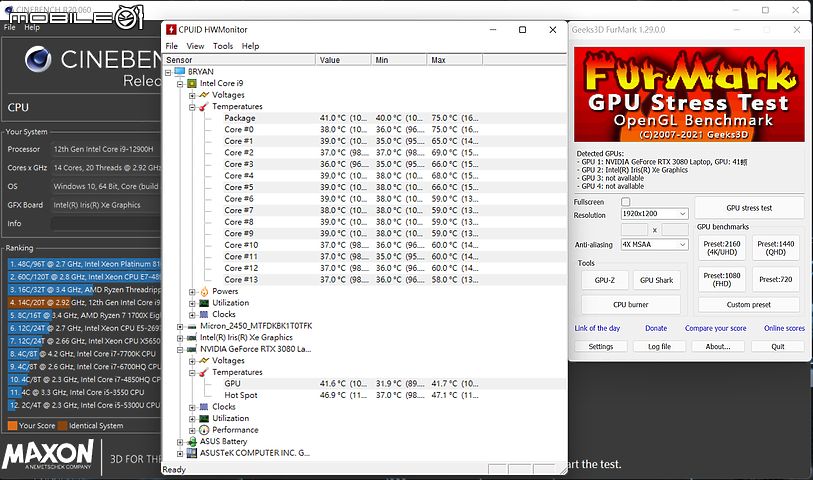
Task: Click the Voltages icon under NVIDIA GeForce RTX 3080
Action: [204, 361]
